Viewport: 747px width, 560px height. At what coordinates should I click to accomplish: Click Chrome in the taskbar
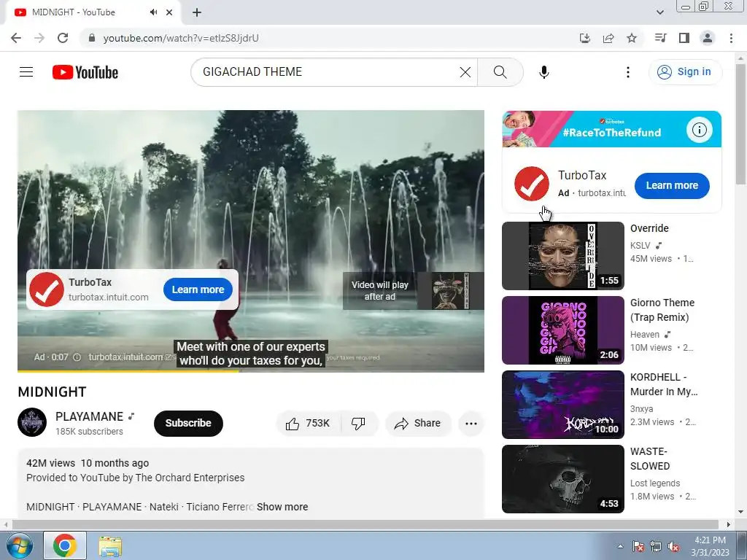click(65, 545)
